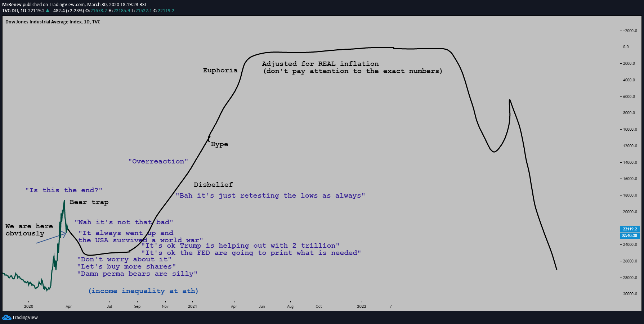Click the 30000.0 price axis label
This screenshot has width=644, height=324.
click(x=630, y=294)
